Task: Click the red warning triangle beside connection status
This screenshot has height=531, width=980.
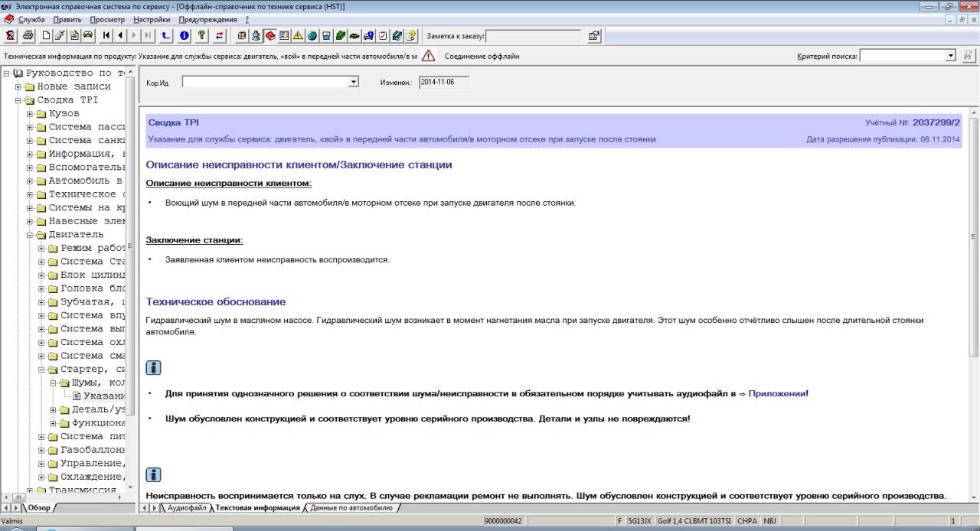Action: pos(429,56)
